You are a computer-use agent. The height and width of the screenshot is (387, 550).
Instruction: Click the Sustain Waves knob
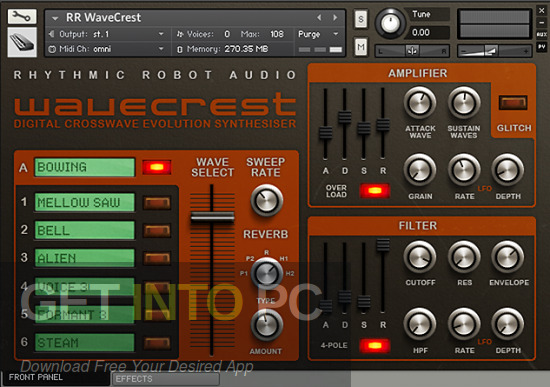click(x=464, y=103)
